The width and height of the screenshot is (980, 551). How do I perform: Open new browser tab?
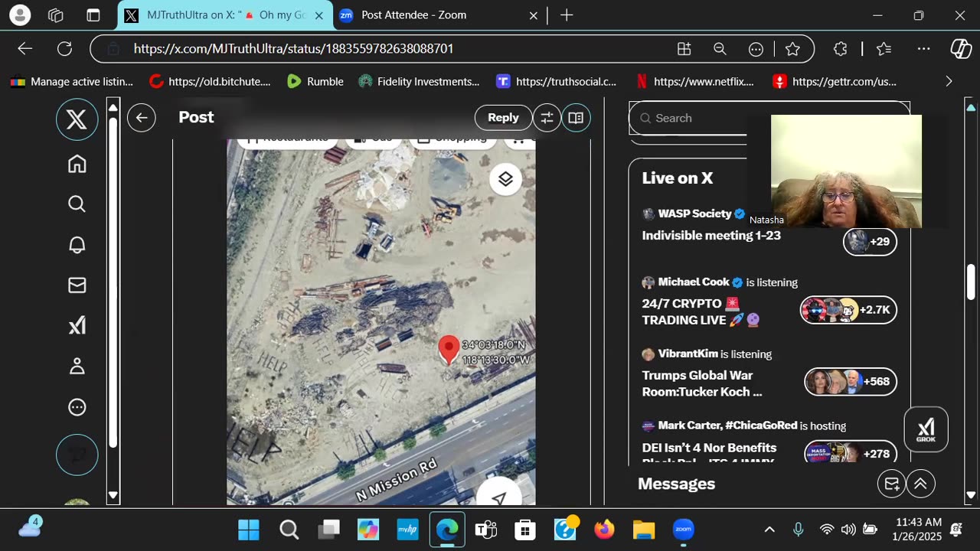tap(567, 15)
